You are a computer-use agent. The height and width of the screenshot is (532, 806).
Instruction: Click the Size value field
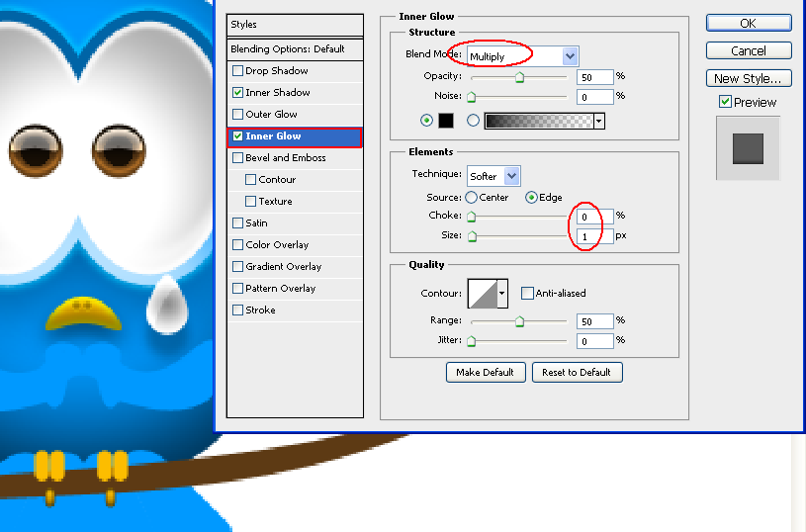point(594,236)
